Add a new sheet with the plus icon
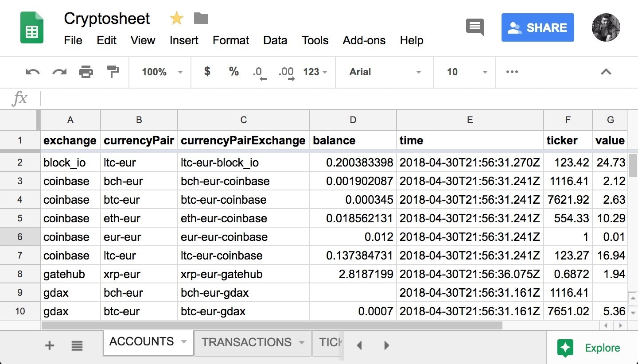 (49, 346)
